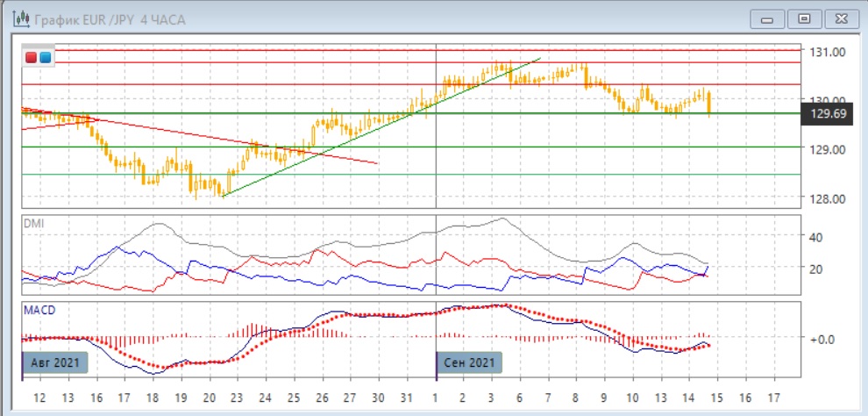Image resolution: width=868 pixels, height=416 pixels.
Task: Maximize the EUR/JPY chart window
Action: [x=804, y=19]
